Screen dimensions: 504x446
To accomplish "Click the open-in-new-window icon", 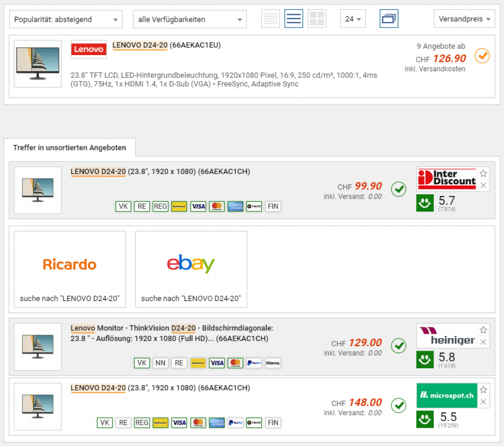I will pos(389,19).
